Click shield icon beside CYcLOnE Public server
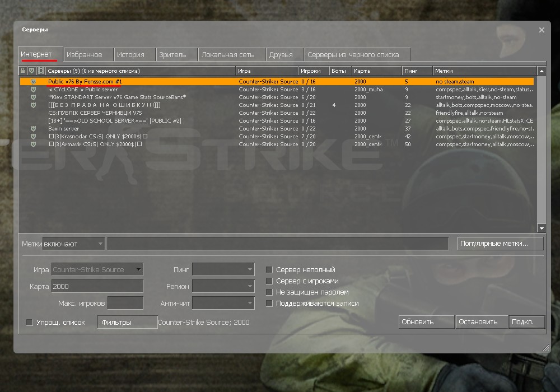This screenshot has width=560, height=392. click(33, 89)
